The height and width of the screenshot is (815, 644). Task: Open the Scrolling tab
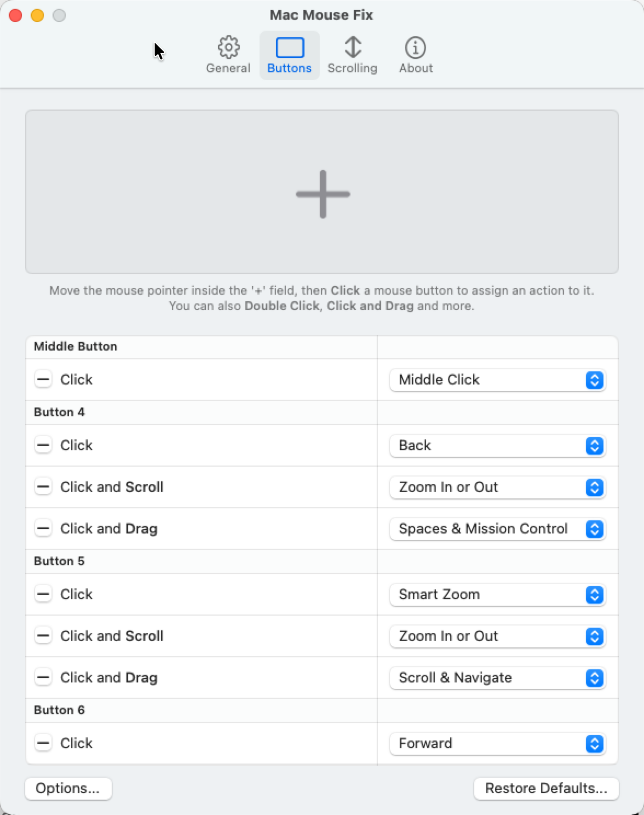pyautogui.click(x=352, y=55)
